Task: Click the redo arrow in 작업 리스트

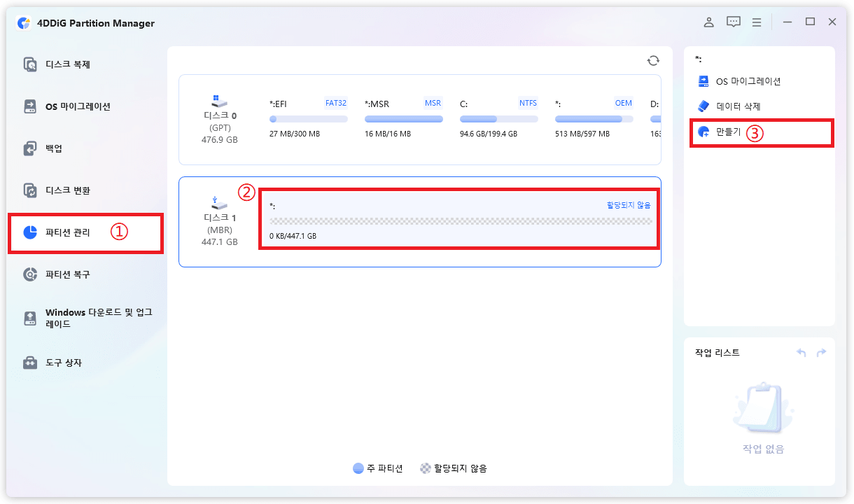Action: pyautogui.click(x=821, y=353)
